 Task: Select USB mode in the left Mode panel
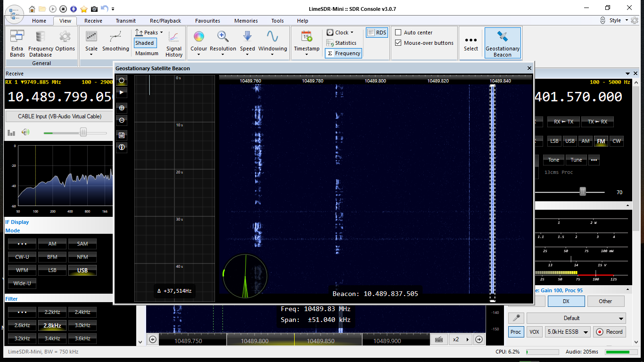(83, 270)
